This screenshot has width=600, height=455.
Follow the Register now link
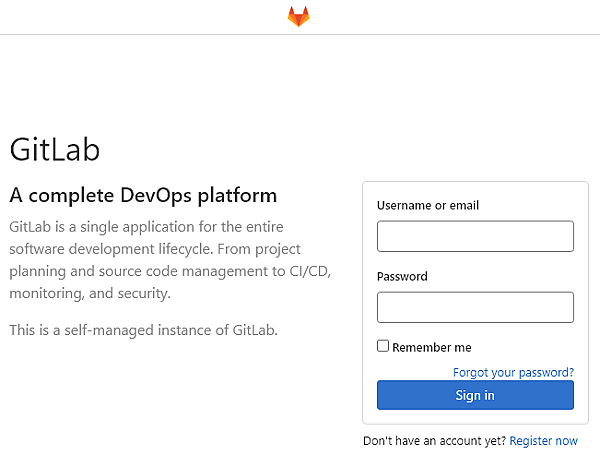(543, 441)
